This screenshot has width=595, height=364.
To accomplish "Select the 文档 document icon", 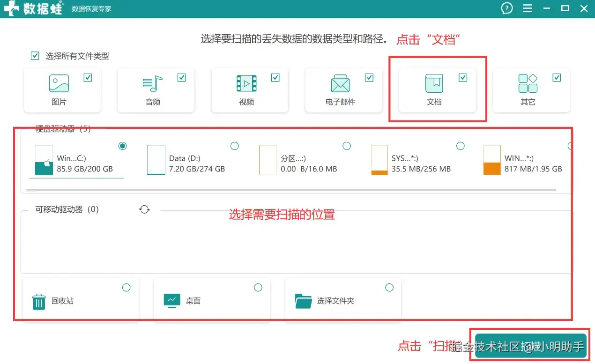I will coord(434,83).
